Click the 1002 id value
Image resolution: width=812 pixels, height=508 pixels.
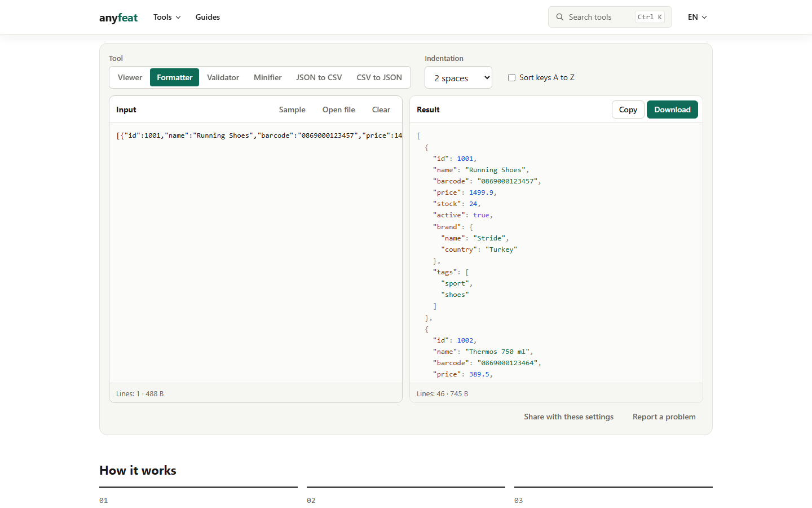(x=465, y=340)
